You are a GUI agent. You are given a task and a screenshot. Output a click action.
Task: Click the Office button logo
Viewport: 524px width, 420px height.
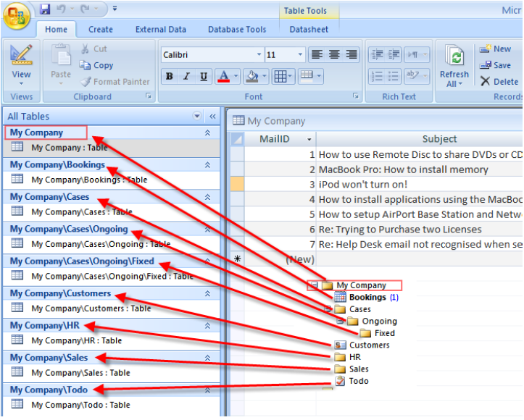click(x=15, y=15)
